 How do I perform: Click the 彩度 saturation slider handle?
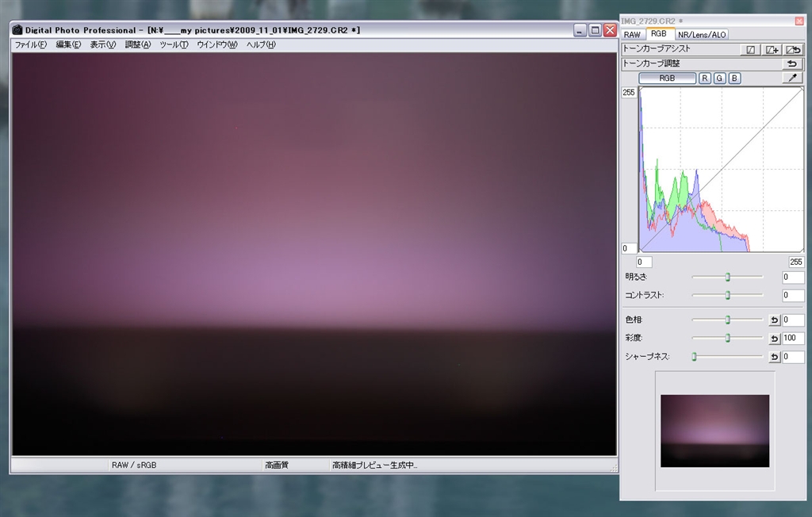click(x=728, y=339)
